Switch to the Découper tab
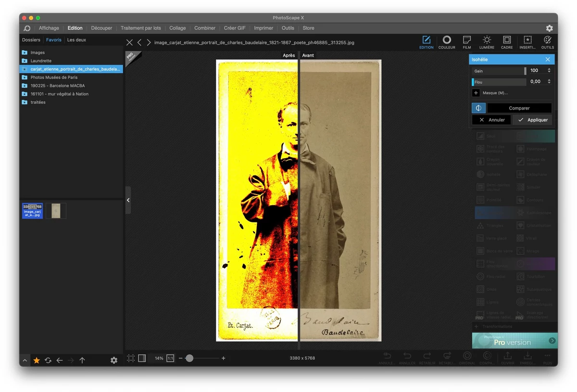577x392 pixels. click(x=101, y=28)
